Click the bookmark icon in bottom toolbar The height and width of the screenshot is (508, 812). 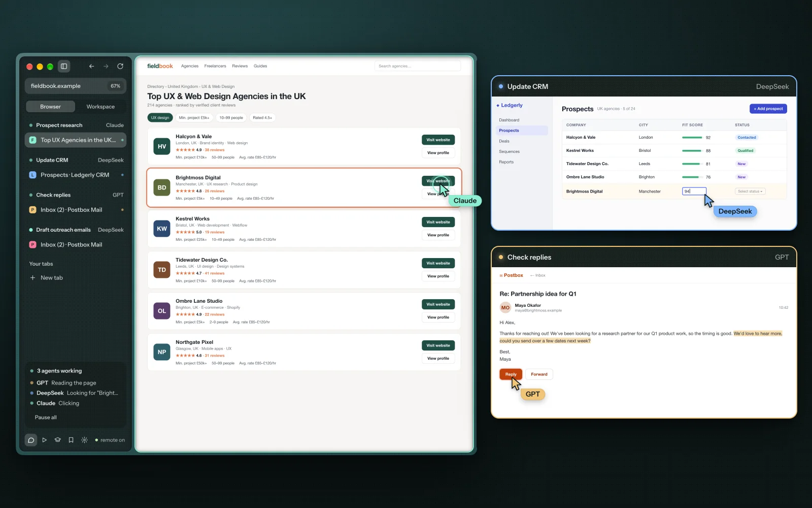point(71,440)
